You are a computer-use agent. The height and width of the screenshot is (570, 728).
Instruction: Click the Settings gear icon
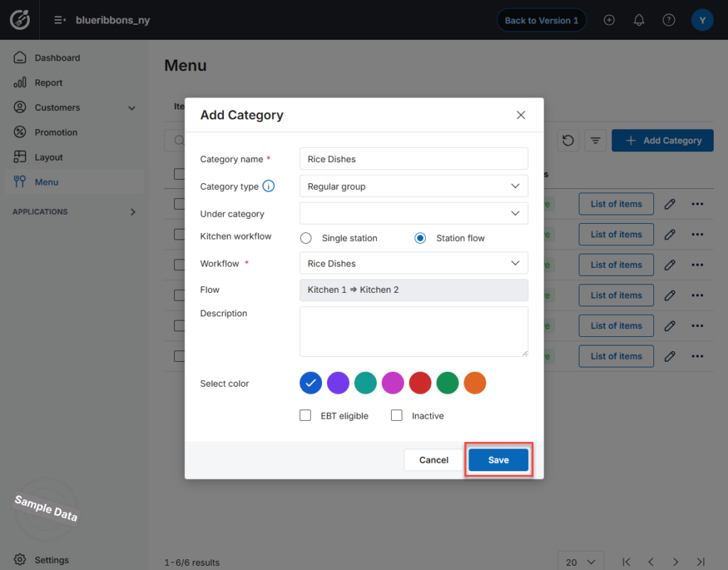[x=20, y=559]
